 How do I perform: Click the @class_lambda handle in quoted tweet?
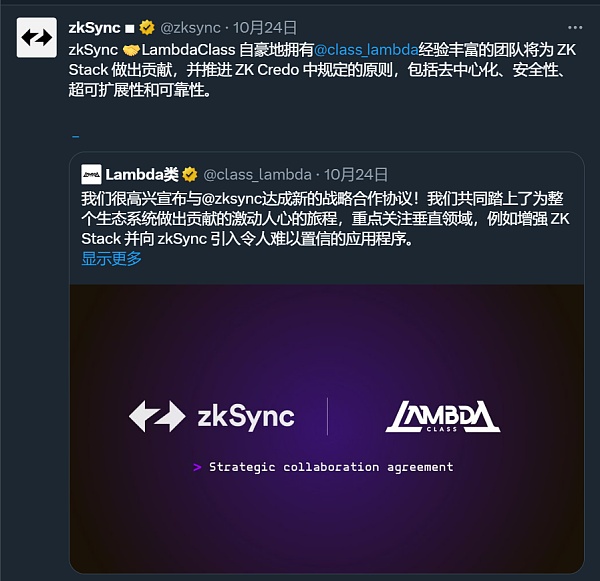click(257, 175)
